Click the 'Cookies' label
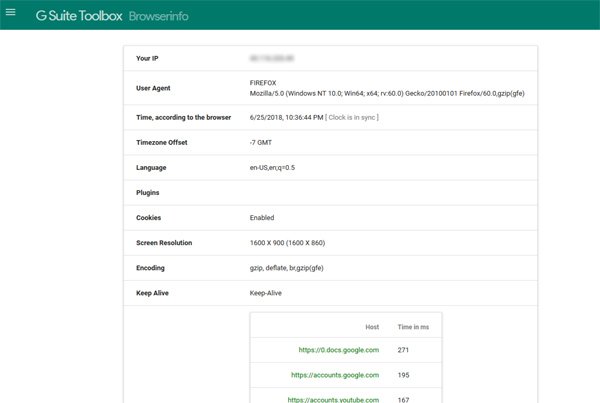 148,218
